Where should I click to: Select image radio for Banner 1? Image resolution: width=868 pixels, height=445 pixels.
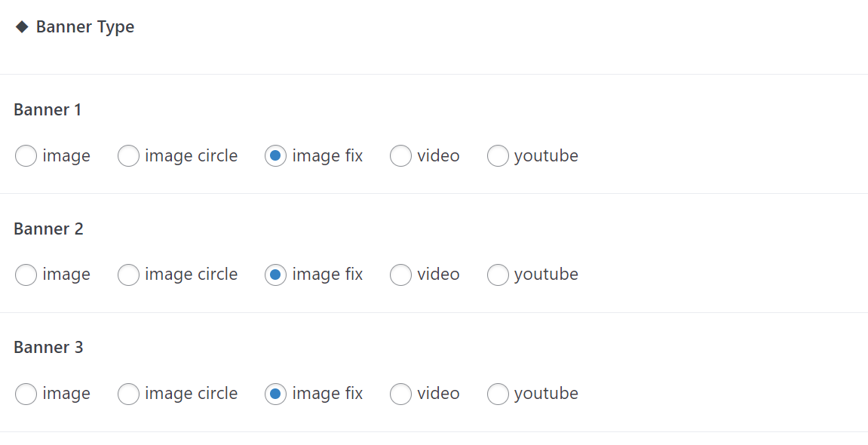[x=26, y=156]
